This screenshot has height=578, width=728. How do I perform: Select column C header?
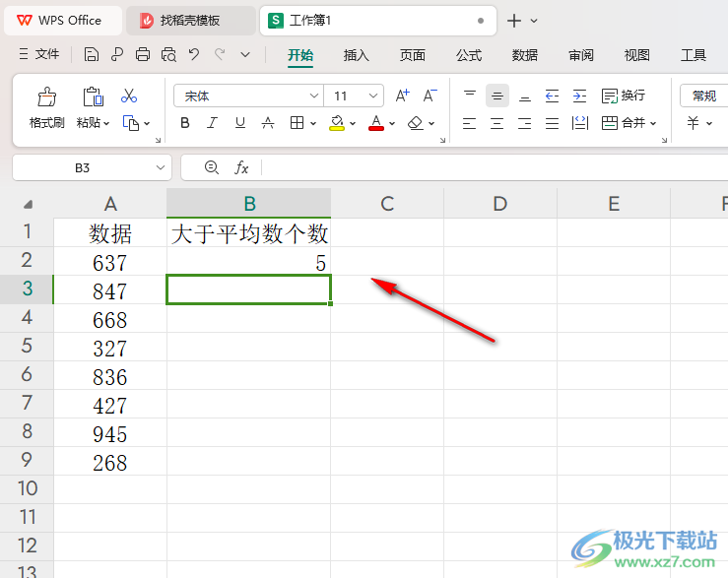pyautogui.click(x=387, y=204)
